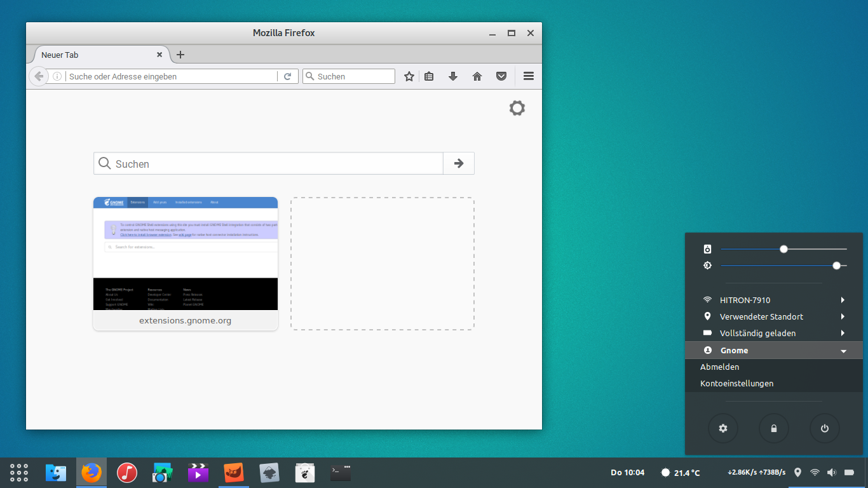Screen dimensions: 868x488
Task: Open the extensions.gnome.org thumbnail tile
Action: 186,264
